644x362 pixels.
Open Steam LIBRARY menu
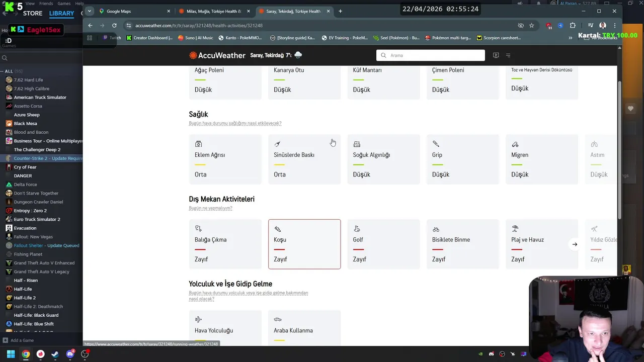point(62,14)
